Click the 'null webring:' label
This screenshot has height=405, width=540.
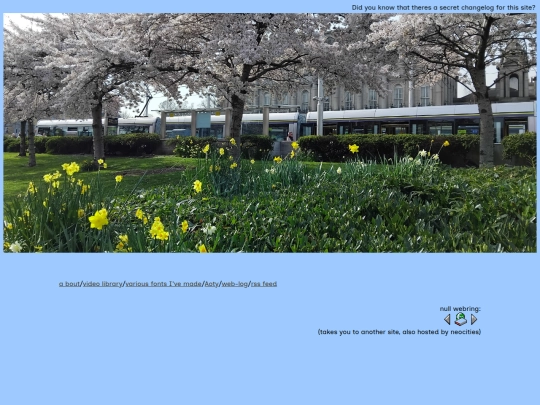(x=460, y=309)
